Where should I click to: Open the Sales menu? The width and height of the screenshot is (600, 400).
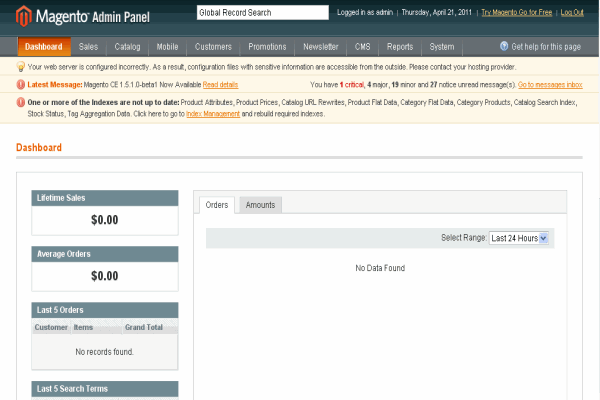pos(88,47)
